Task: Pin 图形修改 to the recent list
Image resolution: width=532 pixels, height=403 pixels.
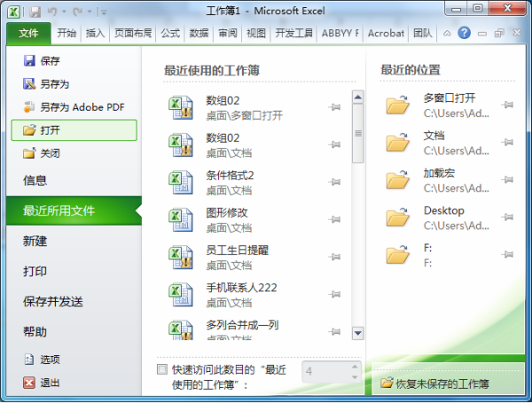Action: pos(334,219)
